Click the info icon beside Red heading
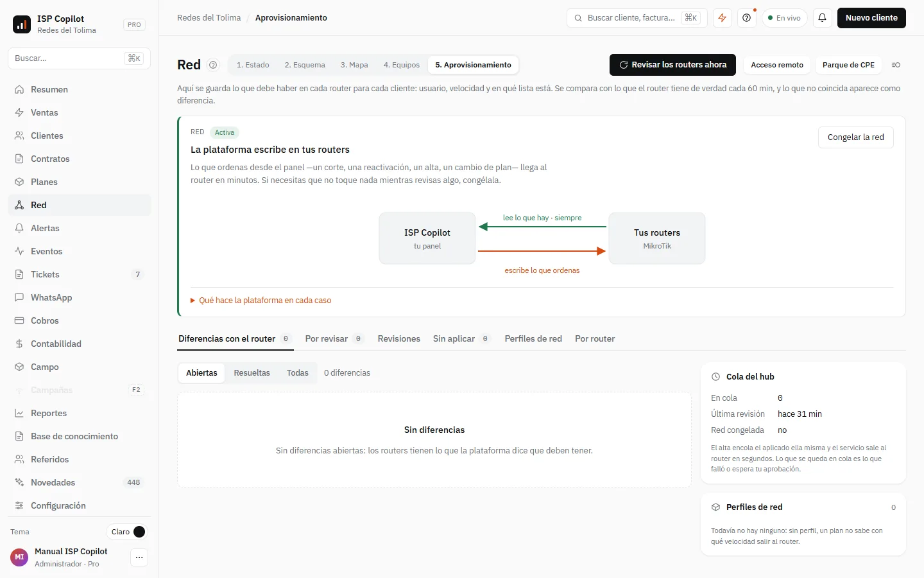 point(213,65)
